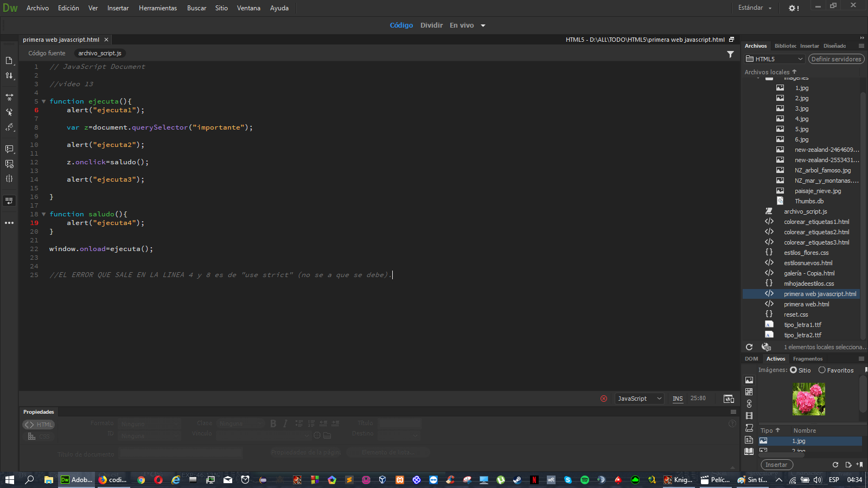Click Add to Favorites icon in Assets
This screenshot has width=868, height=488.
pyautogui.click(x=859, y=465)
